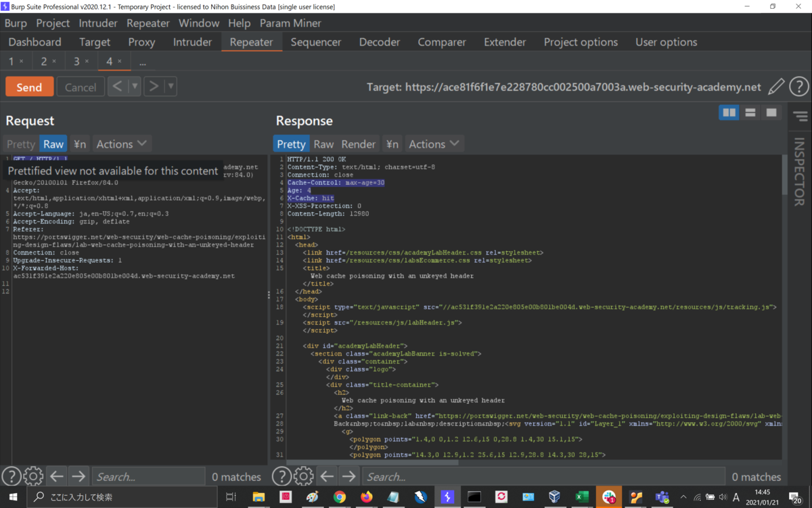Select Repeater sub-tab 3
This screenshot has height=508, width=812.
[76, 62]
